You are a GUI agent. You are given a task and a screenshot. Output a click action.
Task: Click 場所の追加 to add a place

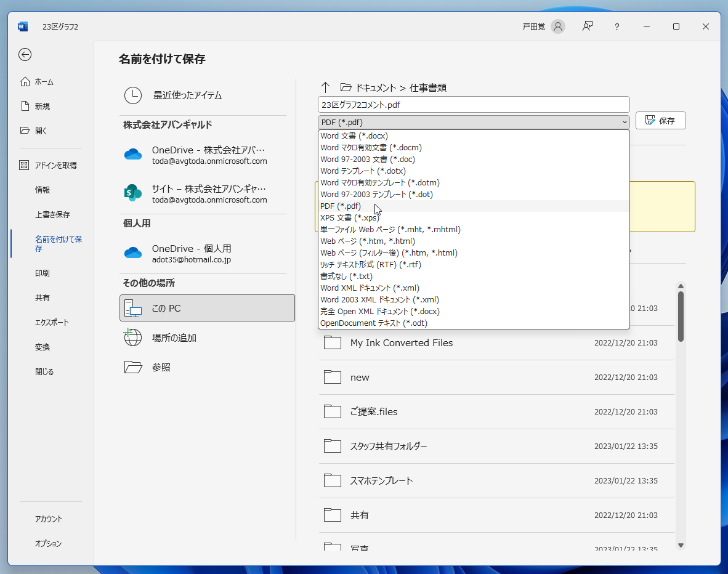207,338
